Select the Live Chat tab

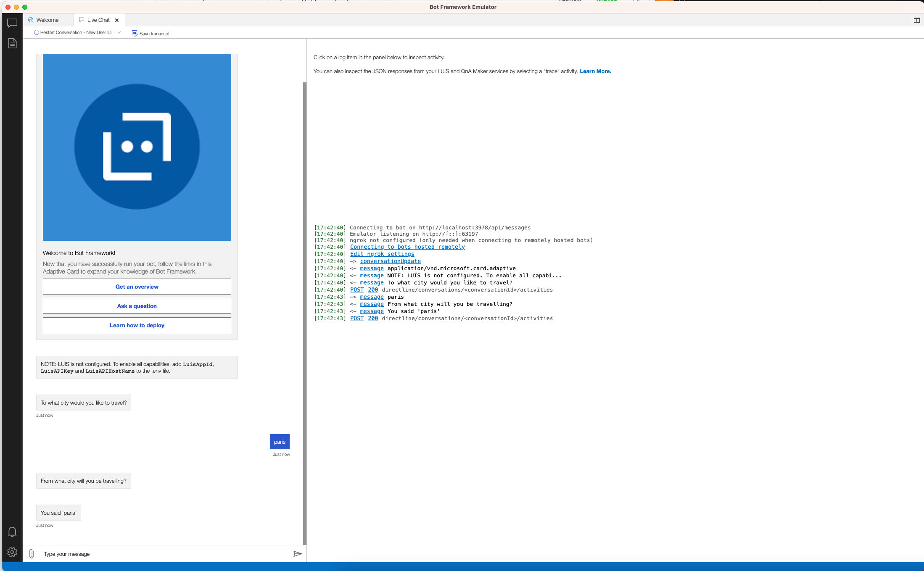click(x=98, y=20)
